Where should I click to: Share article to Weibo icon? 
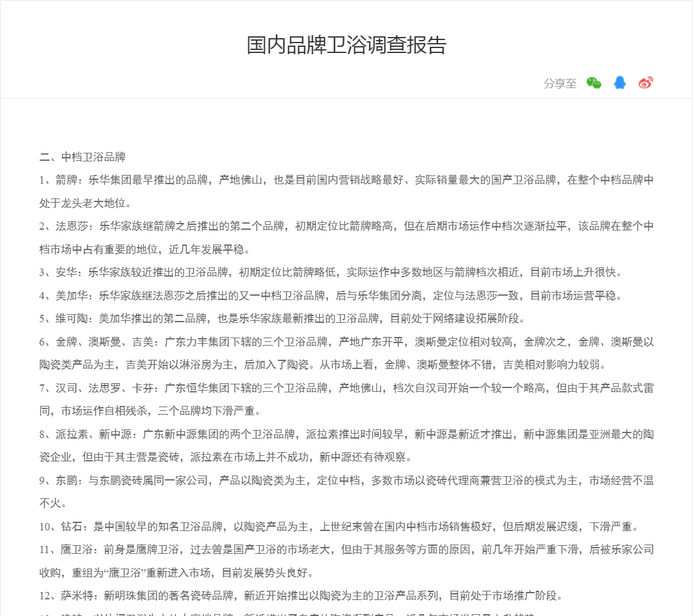[646, 83]
